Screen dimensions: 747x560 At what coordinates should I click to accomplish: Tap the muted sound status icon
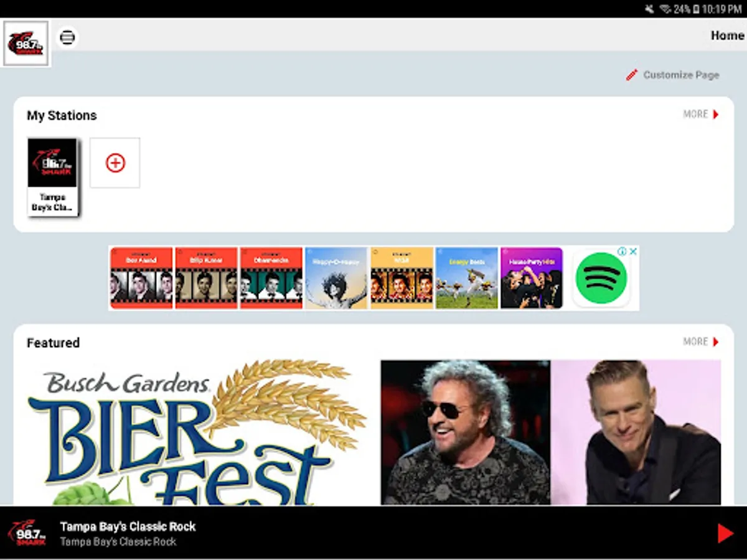650,9
